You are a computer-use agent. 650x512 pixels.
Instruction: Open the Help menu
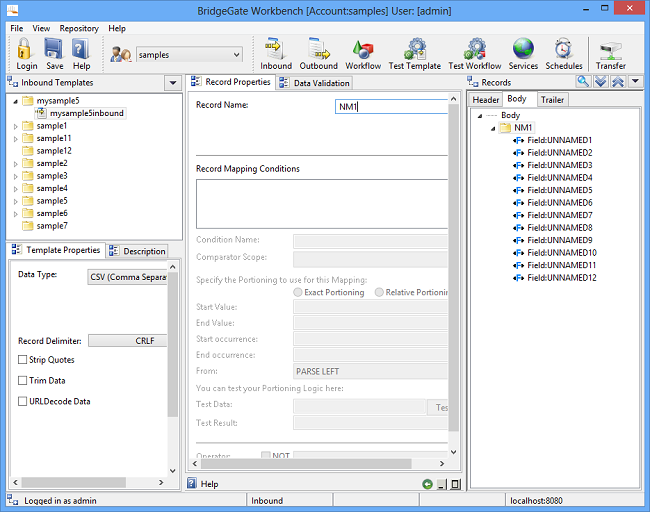pos(117,28)
